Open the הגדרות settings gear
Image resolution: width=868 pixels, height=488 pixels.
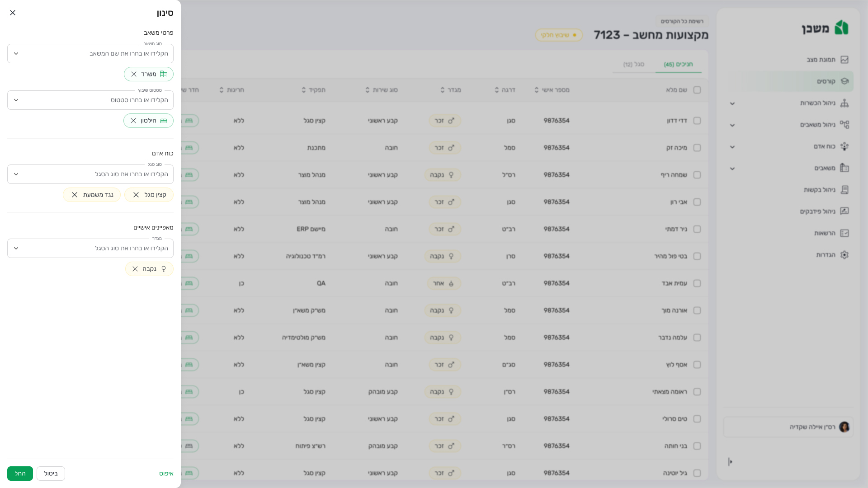pos(844,255)
